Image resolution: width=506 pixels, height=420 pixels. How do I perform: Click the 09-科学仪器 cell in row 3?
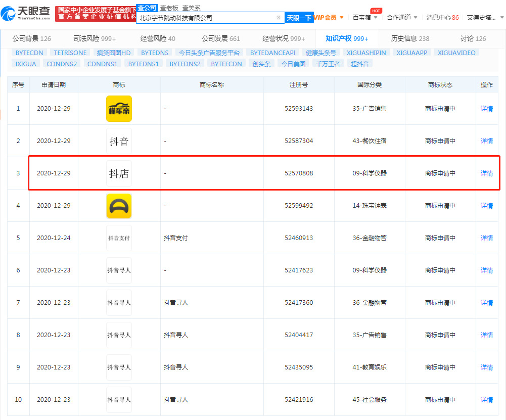tap(370, 173)
